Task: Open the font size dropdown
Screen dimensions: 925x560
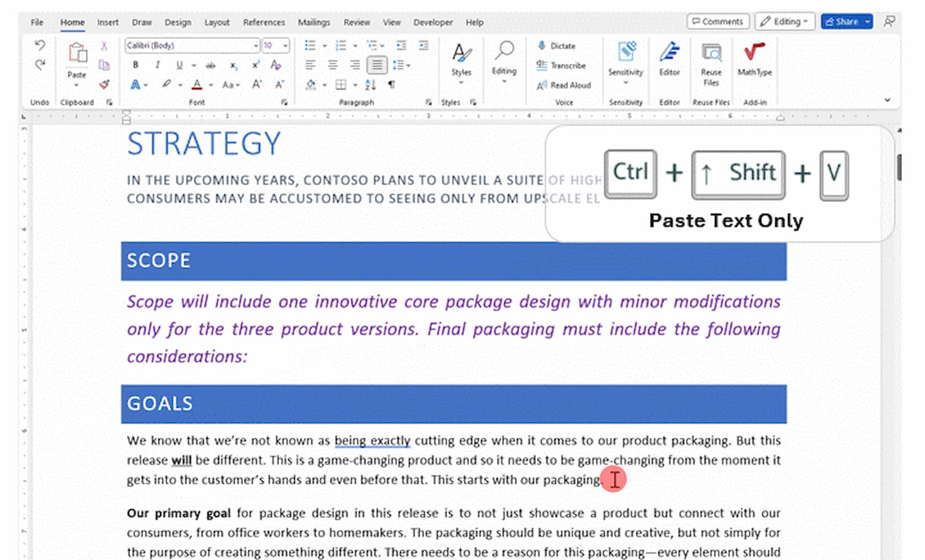Action: (285, 45)
